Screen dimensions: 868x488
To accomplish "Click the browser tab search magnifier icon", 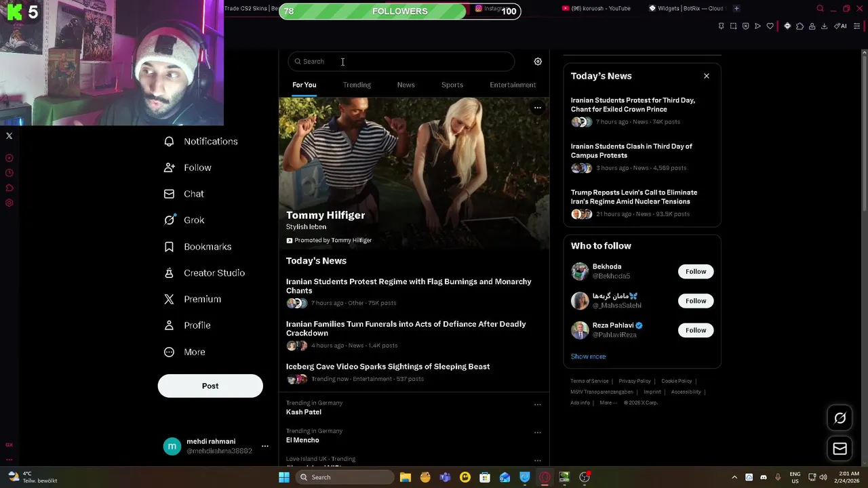I will click(x=820, y=9).
